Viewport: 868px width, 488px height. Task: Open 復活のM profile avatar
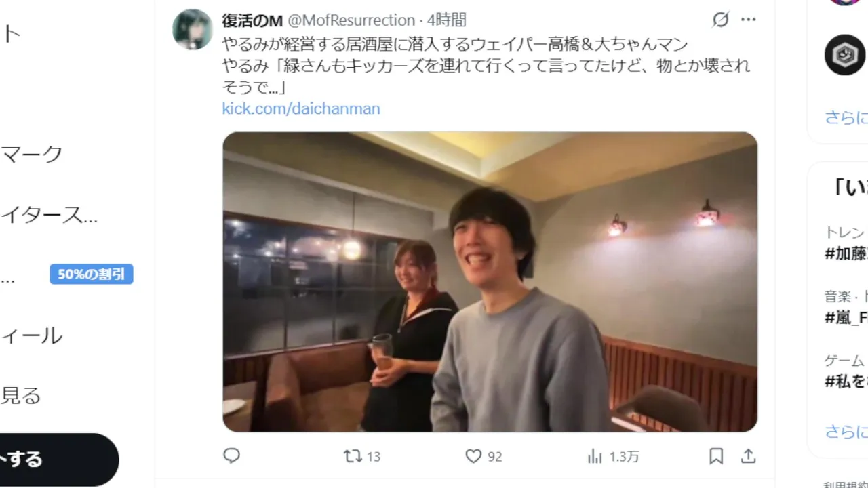click(x=193, y=29)
